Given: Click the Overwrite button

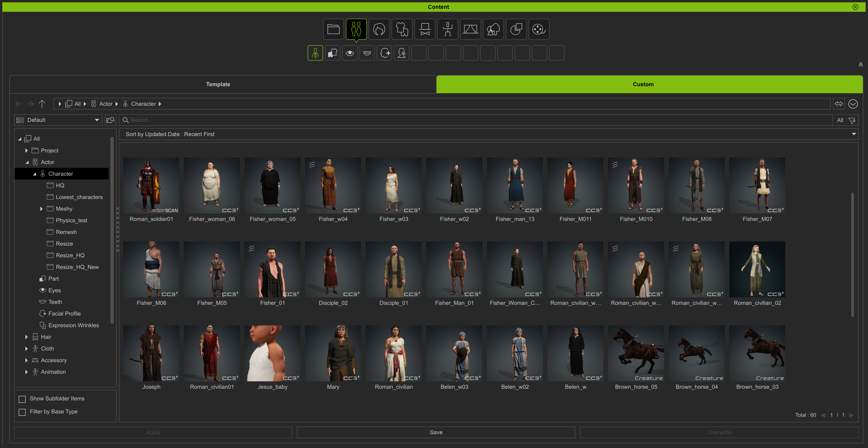Looking at the screenshot, I should click(719, 432).
